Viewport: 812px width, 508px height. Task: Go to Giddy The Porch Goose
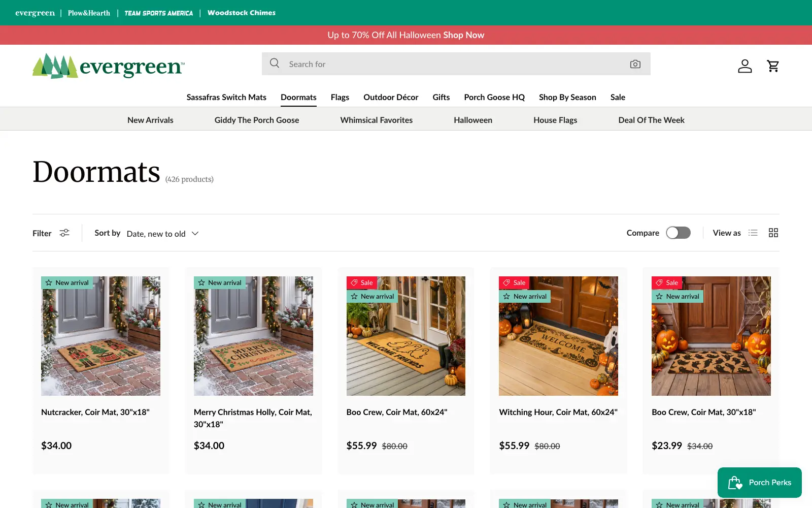point(257,120)
